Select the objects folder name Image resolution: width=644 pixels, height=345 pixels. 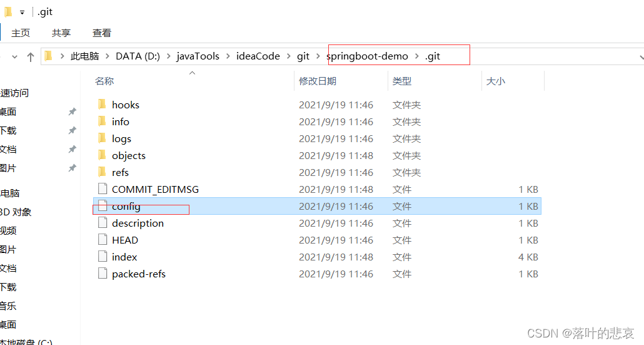[x=129, y=155]
